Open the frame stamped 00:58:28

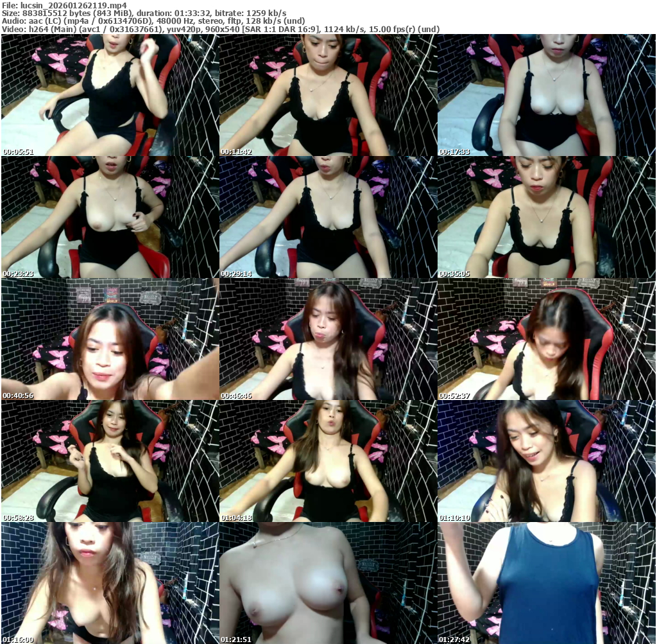pos(110,461)
